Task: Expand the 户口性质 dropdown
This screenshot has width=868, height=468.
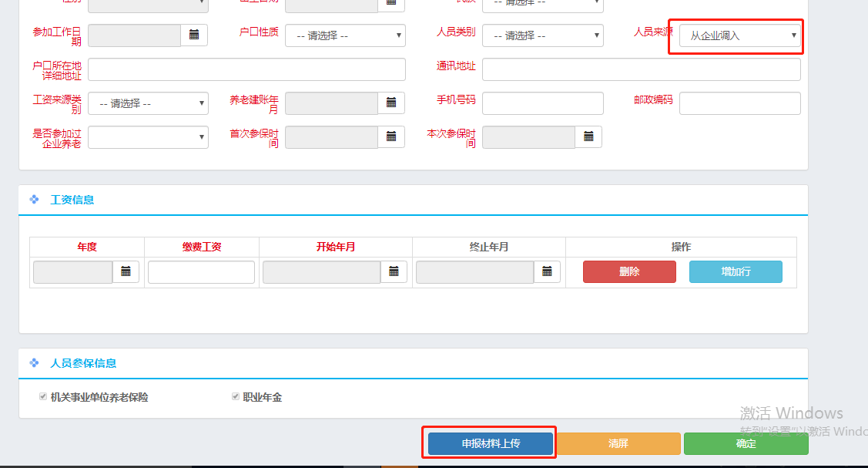Action: (345, 35)
